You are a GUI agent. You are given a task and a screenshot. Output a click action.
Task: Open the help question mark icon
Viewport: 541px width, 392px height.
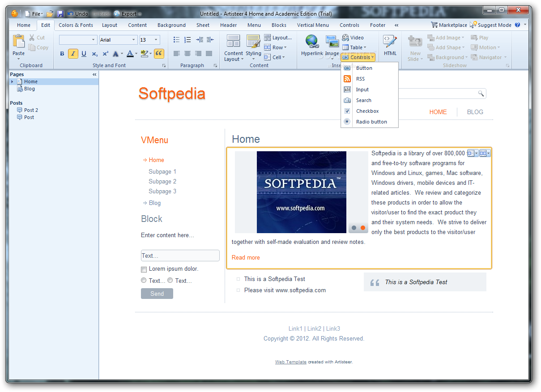pyautogui.click(x=517, y=25)
